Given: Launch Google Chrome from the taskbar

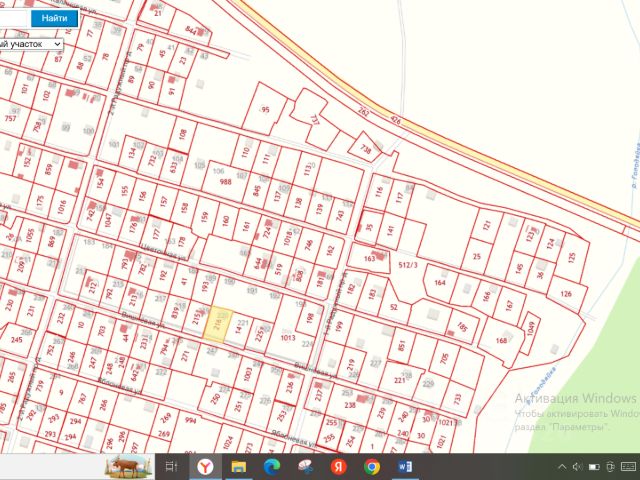Looking at the screenshot, I should point(371,466).
